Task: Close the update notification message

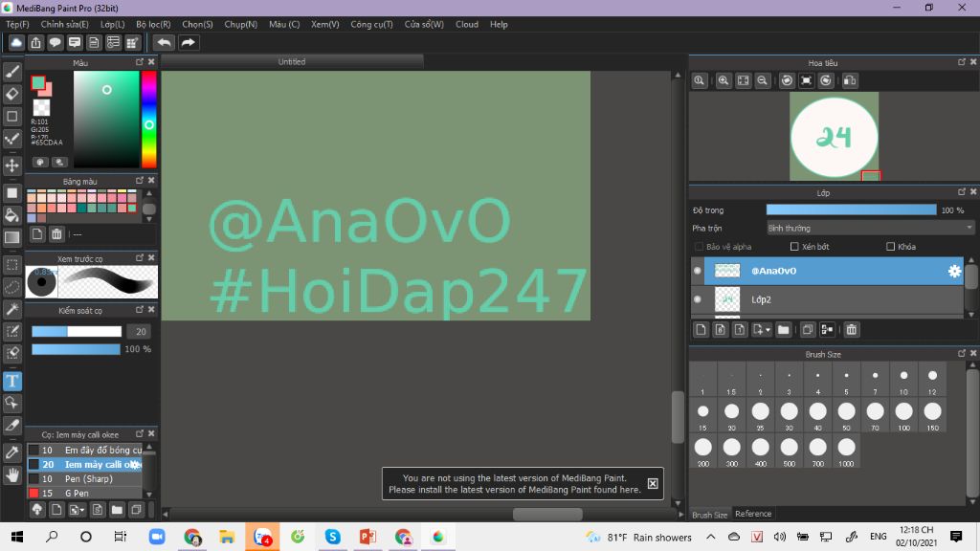Action: pyautogui.click(x=653, y=483)
